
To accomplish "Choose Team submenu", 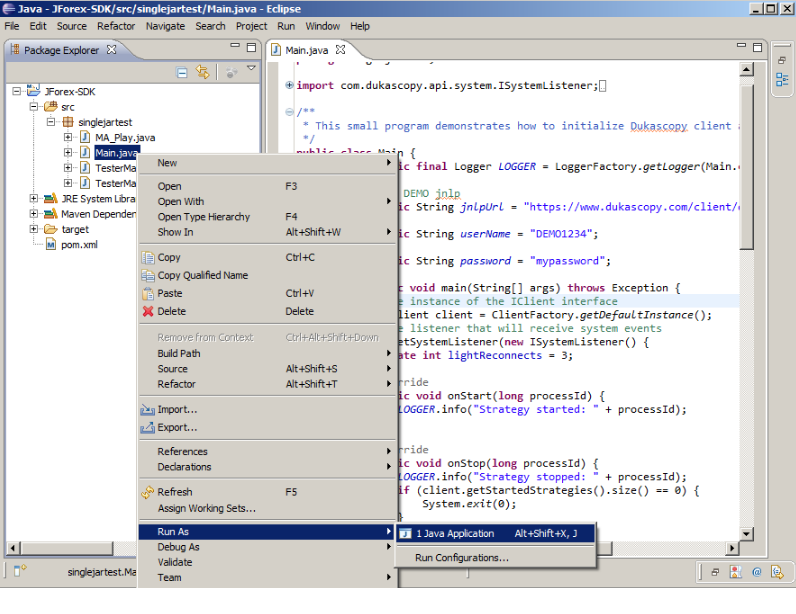I will (x=267, y=577).
